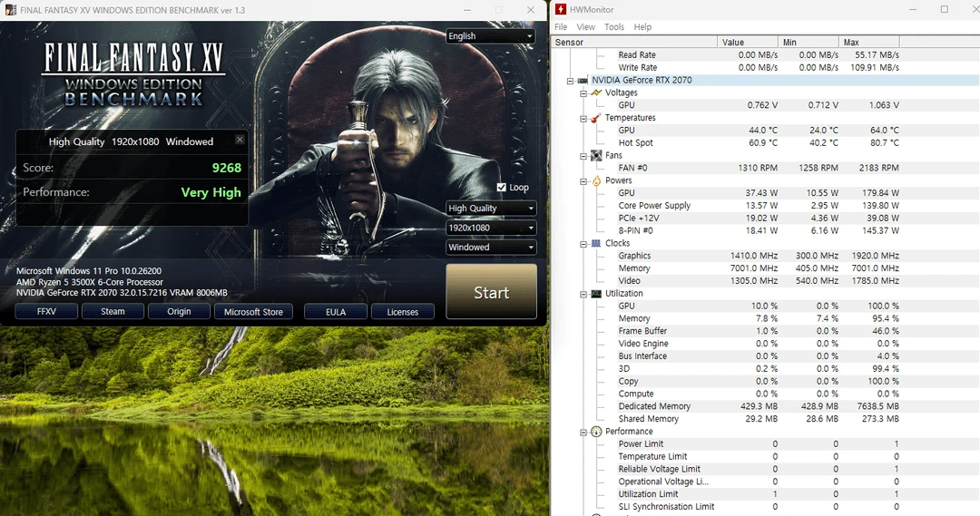Collapse the Fans tree node

point(583,156)
